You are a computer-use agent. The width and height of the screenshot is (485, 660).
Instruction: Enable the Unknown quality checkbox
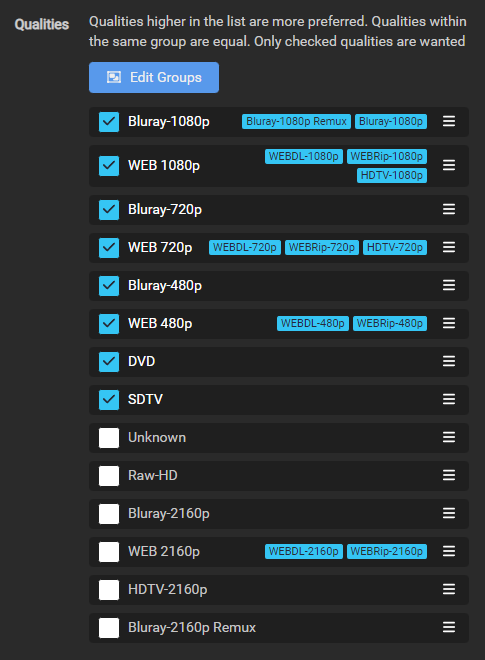click(x=109, y=437)
